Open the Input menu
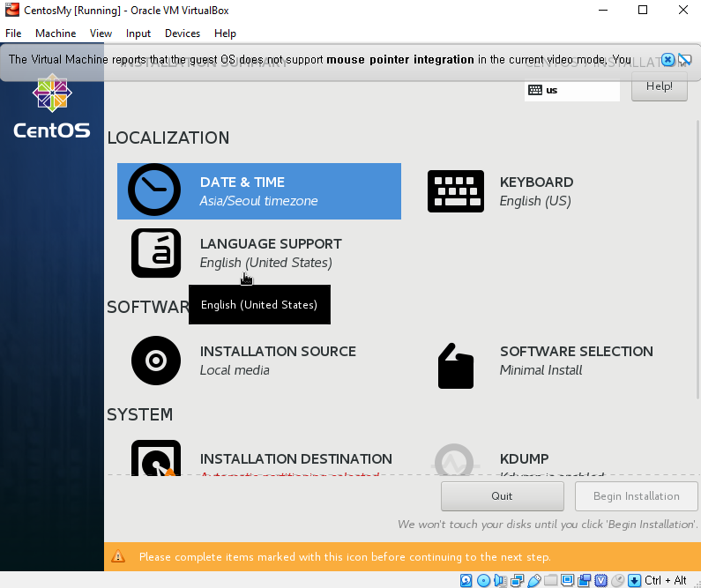 point(138,33)
